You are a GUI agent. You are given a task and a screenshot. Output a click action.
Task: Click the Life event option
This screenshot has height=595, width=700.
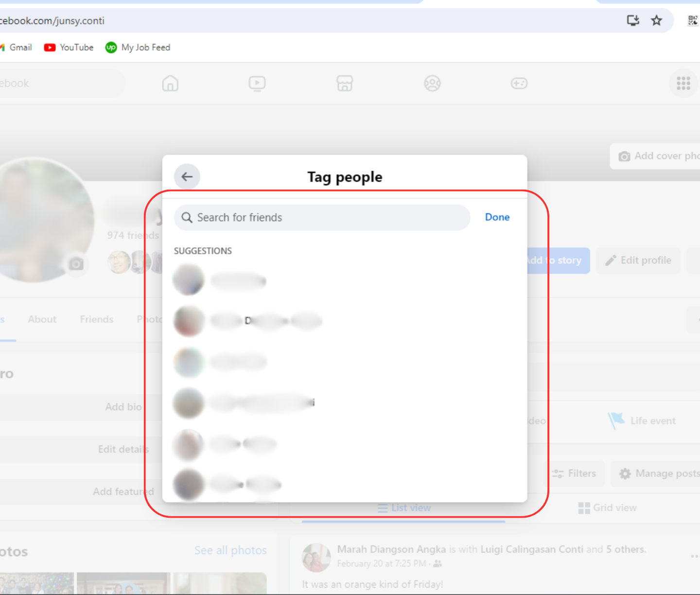pyautogui.click(x=642, y=421)
